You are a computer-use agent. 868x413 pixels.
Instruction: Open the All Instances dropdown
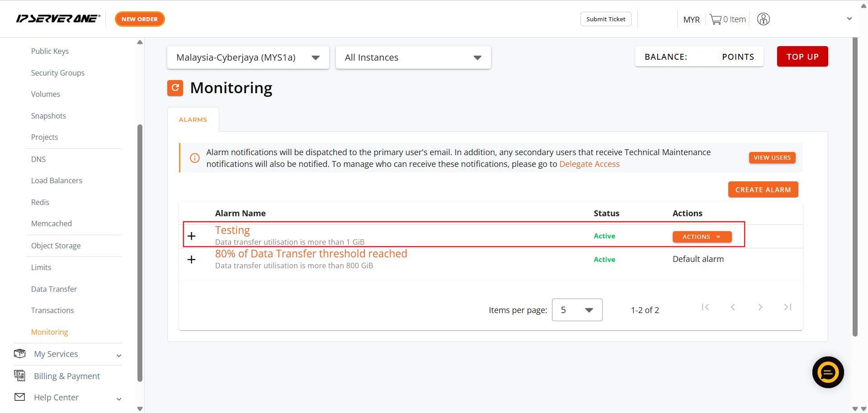pyautogui.click(x=413, y=57)
